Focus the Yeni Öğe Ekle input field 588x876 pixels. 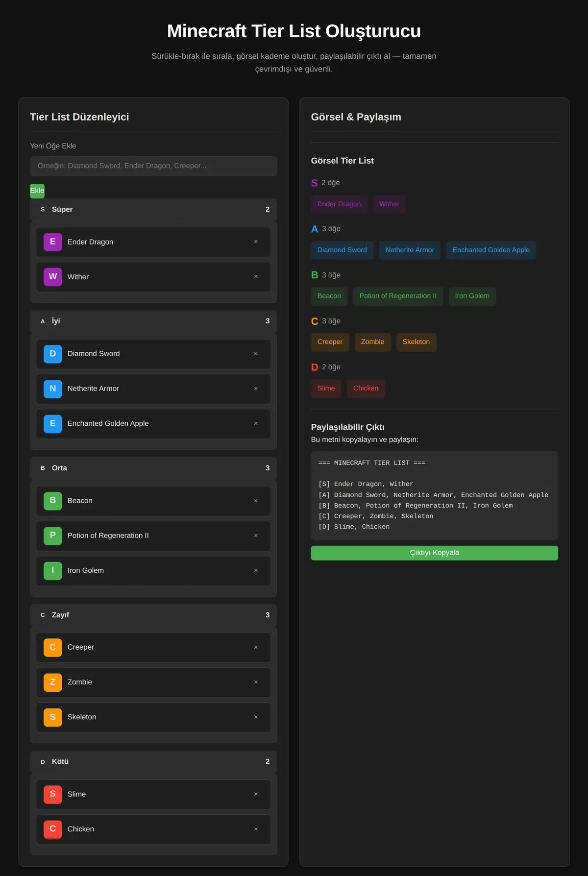153,166
